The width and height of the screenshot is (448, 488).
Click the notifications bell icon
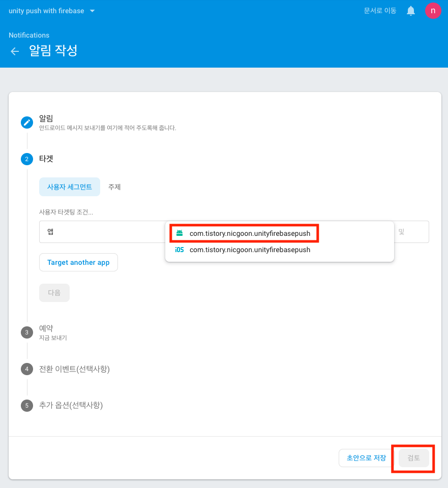tap(411, 11)
